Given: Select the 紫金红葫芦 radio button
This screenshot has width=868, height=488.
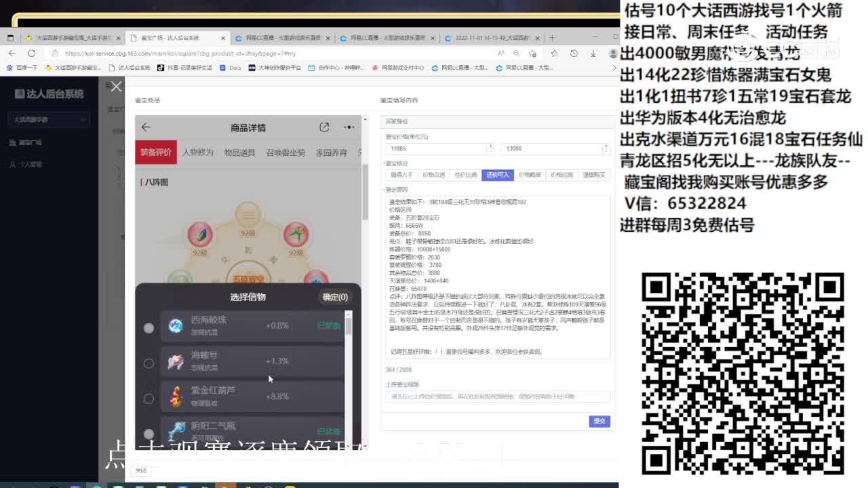Looking at the screenshot, I should point(149,399).
